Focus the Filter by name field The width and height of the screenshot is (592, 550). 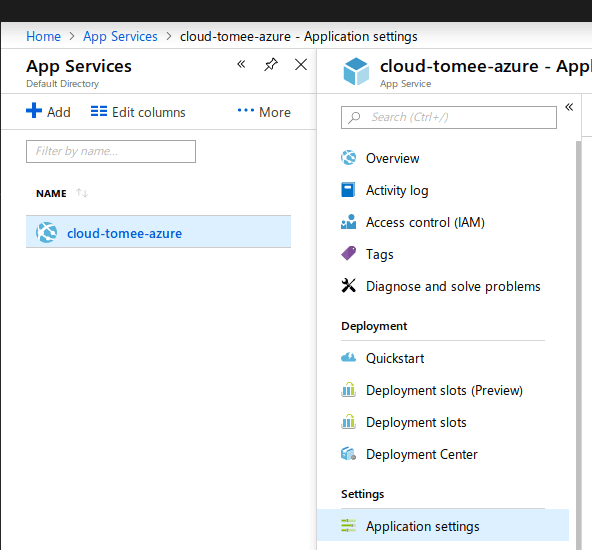[x=111, y=151]
